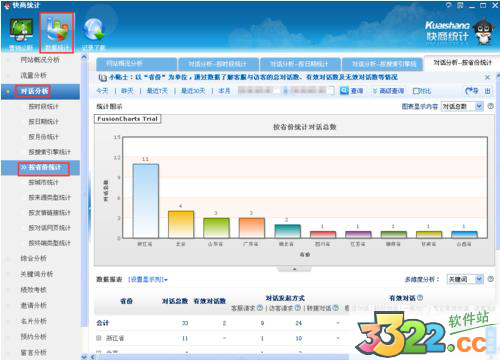500x362 pixels.
Task: Toggle the 对比 compare checkbox
Action: pos(415,91)
